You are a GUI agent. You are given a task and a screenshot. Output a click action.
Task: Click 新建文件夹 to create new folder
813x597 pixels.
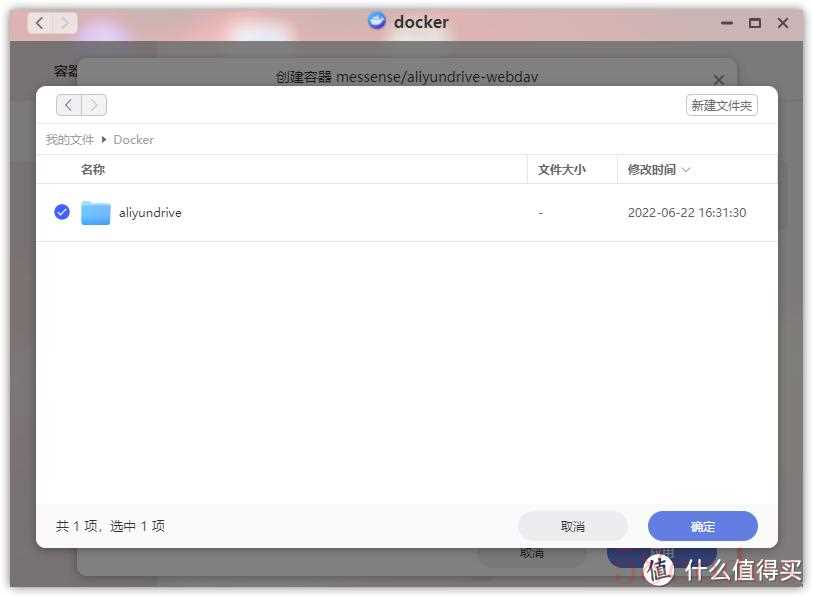(721, 105)
